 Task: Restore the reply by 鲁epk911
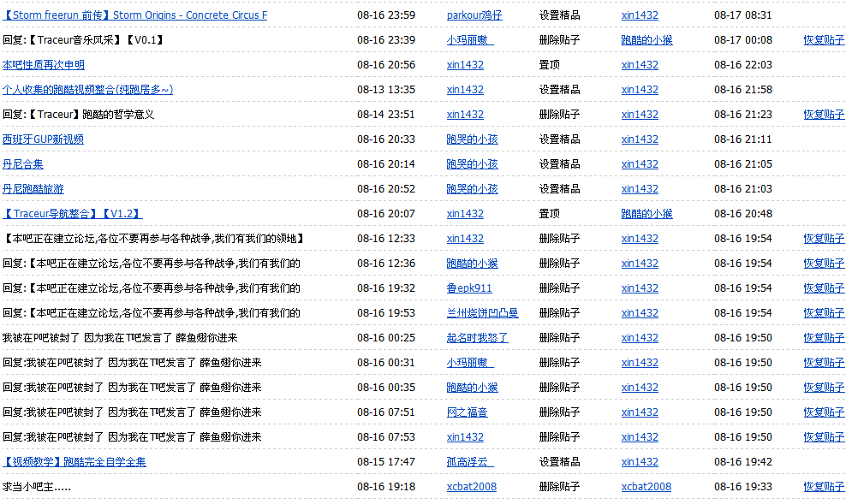tap(824, 288)
